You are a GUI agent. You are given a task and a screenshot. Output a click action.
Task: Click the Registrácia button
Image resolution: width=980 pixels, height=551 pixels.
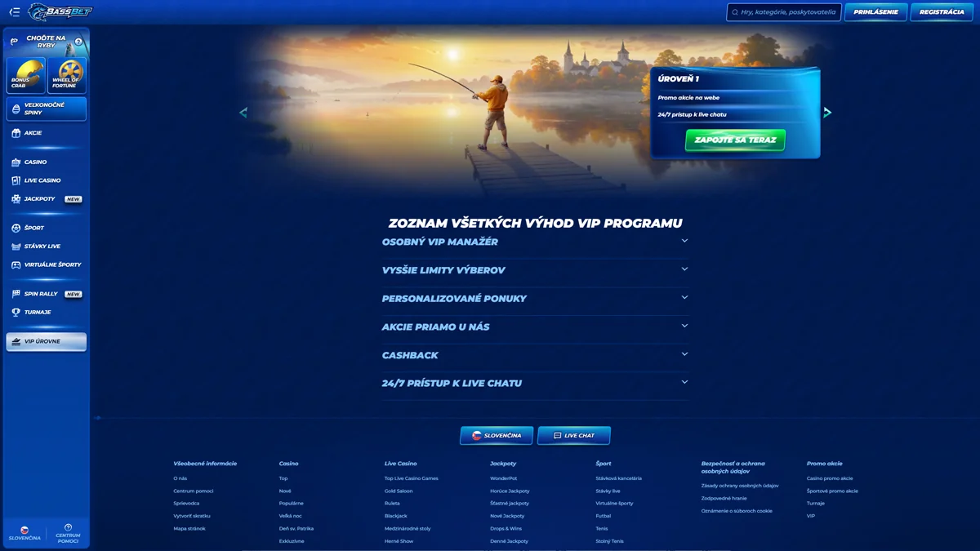coord(942,12)
